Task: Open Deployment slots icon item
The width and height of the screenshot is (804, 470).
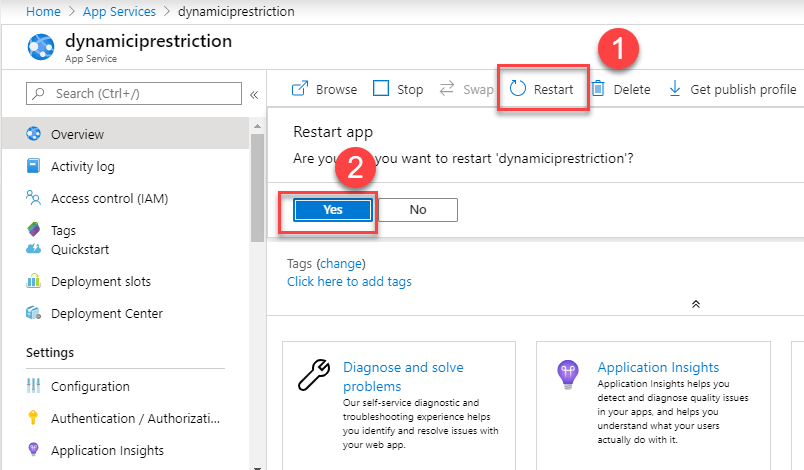Action: [34, 281]
